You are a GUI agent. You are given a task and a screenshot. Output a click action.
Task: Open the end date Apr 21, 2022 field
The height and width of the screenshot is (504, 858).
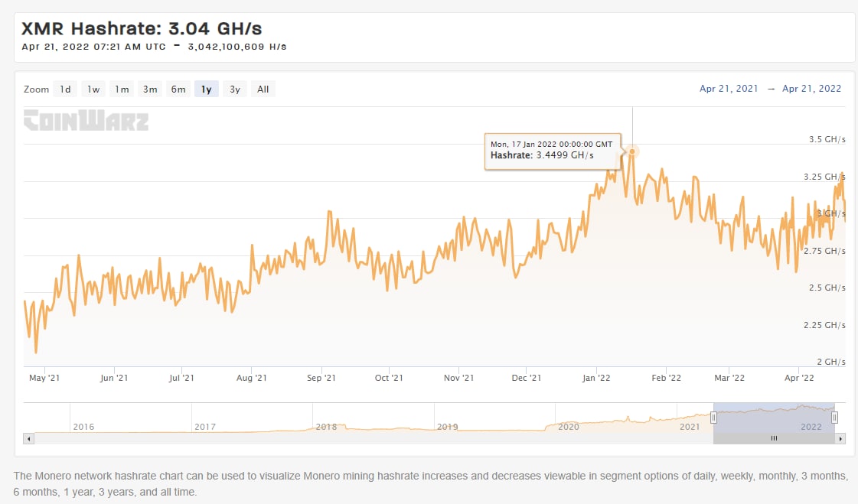tap(811, 89)
